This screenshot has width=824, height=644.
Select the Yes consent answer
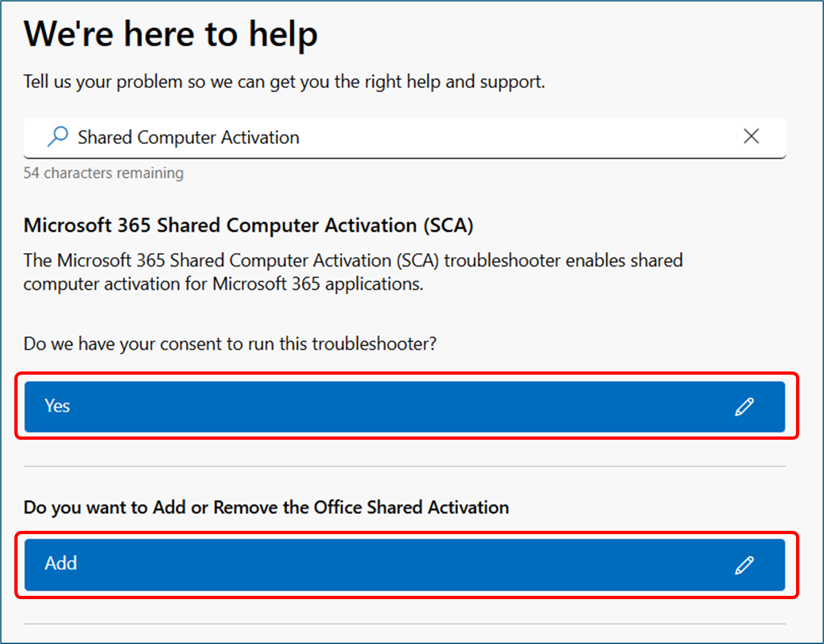tap(391, 407)
